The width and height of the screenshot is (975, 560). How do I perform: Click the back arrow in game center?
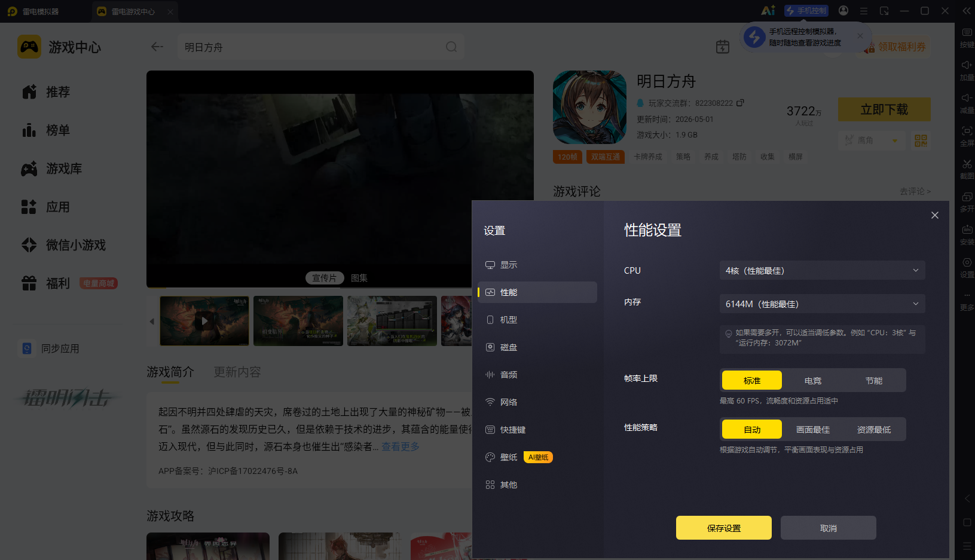[x=157, y=47]
